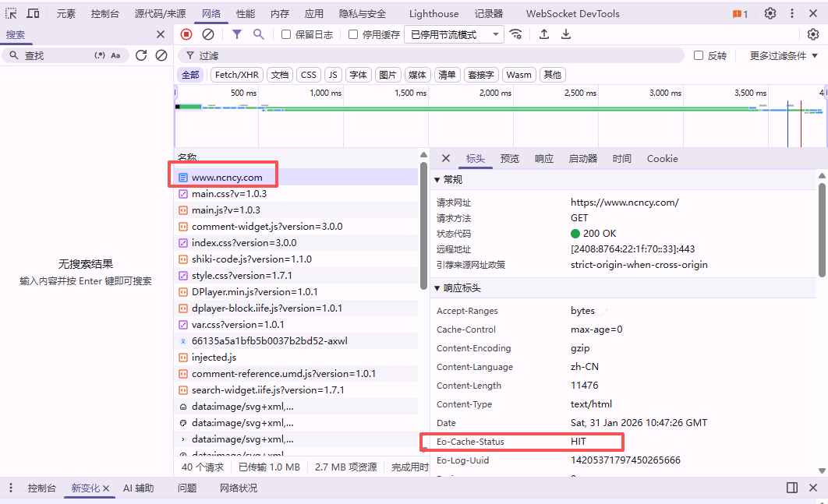Image resolution: width=828 pixels, height=504 pixels.
Task: Expand the 更多过滤条件 dropdown
Action: click(783, 56)
